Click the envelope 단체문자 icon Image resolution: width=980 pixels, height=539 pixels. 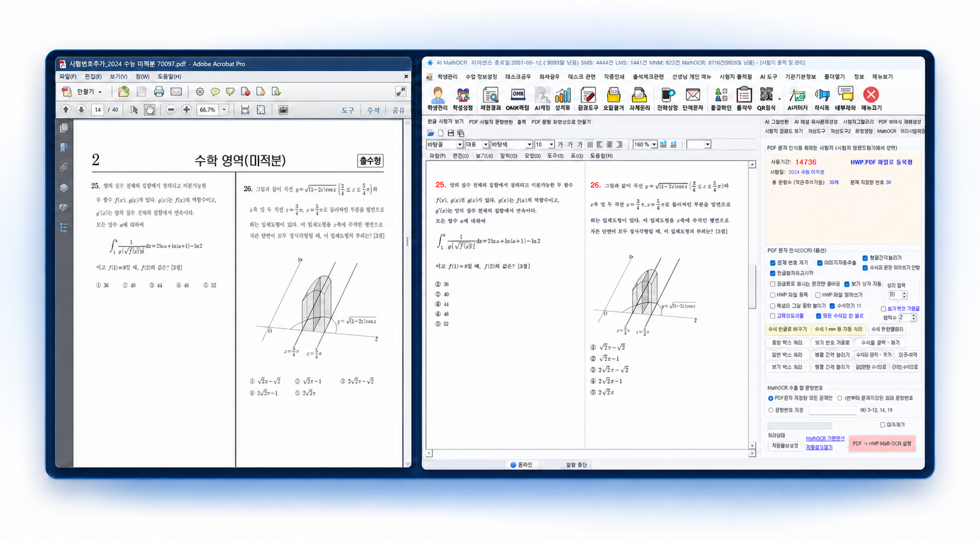pyautogui.click(x=693, y=99)
